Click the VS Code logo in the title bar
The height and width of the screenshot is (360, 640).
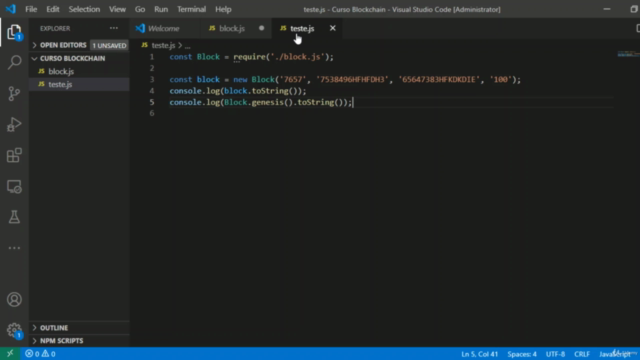pyautogui.click(x=10, y=9)
